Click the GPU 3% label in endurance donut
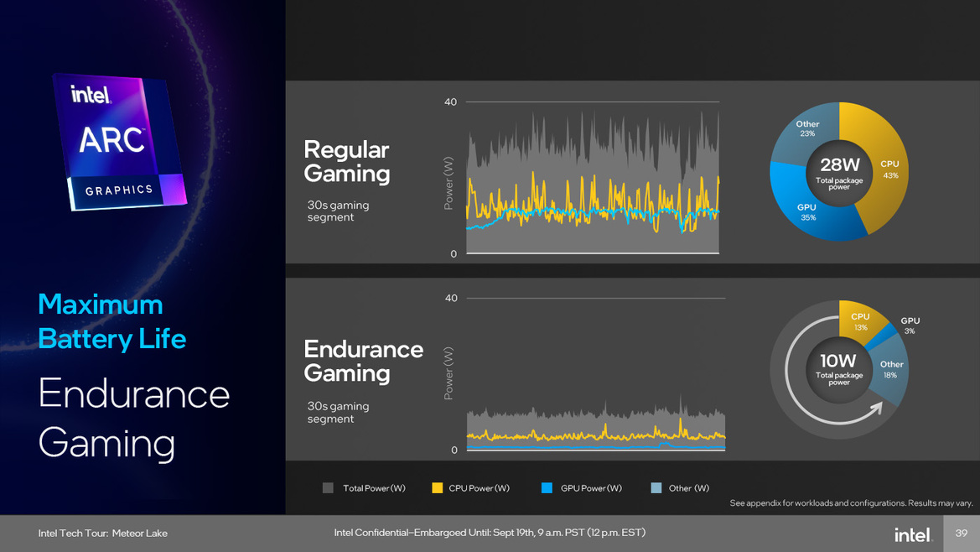The image size is (980, 552). (x=910, y=325)
